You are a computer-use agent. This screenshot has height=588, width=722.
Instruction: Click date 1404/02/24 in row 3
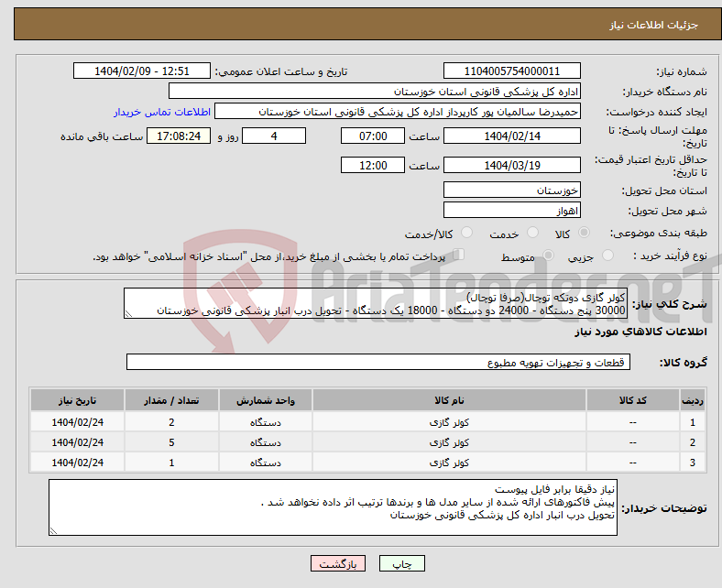click(77, 463)
